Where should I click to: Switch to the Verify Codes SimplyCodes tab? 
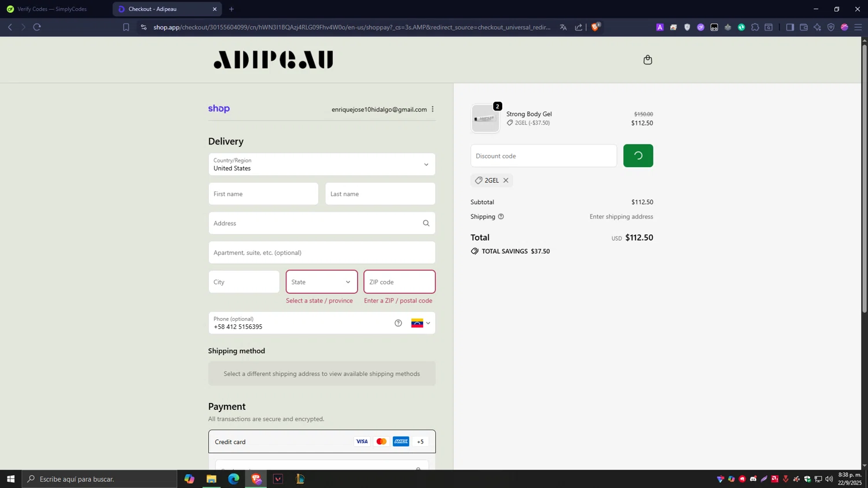pos(56,9)
